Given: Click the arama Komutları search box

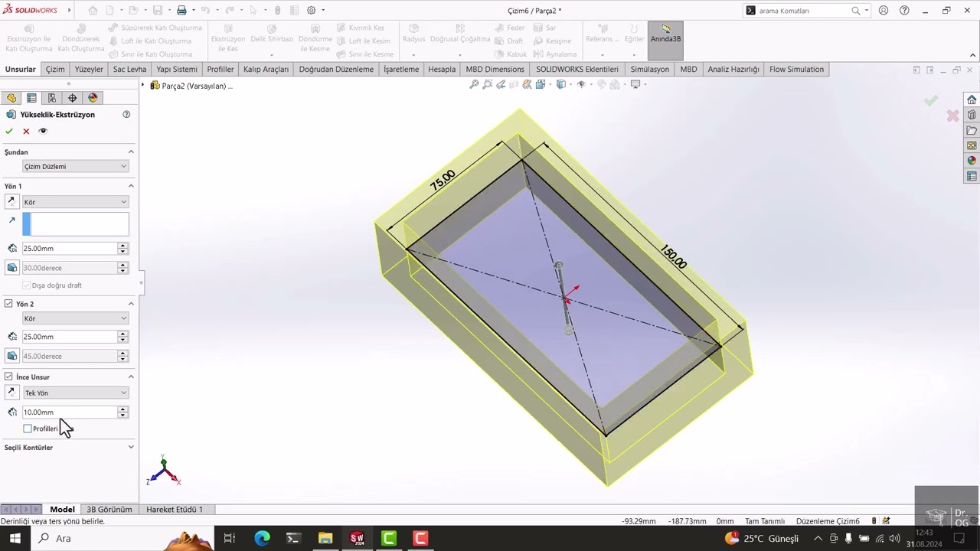Looking at the screenshot, I should coord(803,11).
